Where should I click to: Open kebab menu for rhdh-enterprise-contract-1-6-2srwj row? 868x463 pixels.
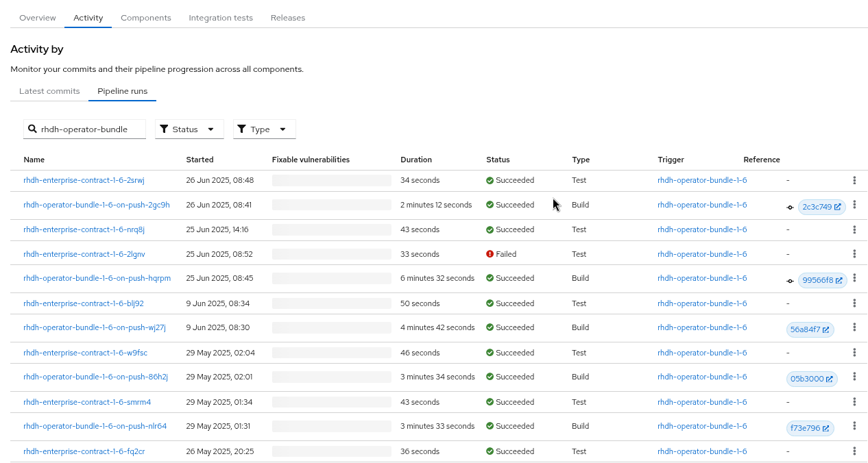pyautogui.click(x=854, y=180)
